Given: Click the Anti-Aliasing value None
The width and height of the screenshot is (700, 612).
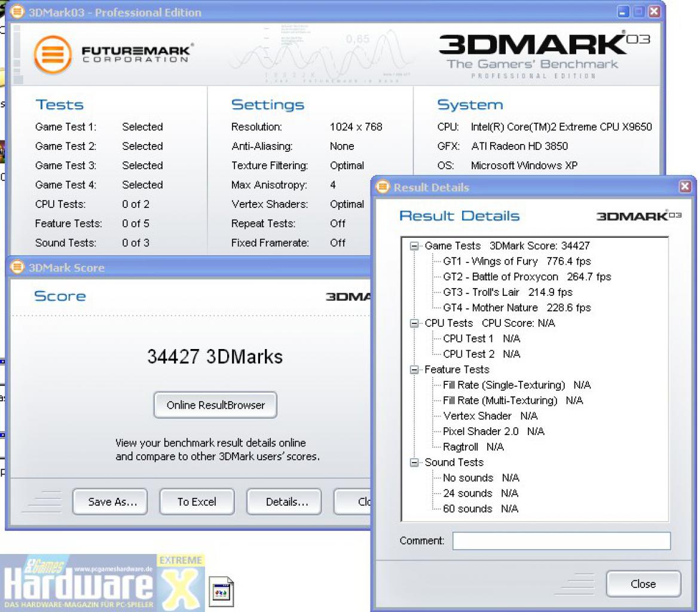Looking at the screenshot, I should [x=342, y=146].
